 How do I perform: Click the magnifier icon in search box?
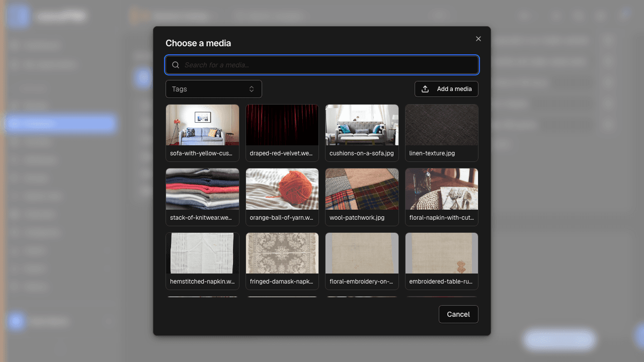click(176, 65)
